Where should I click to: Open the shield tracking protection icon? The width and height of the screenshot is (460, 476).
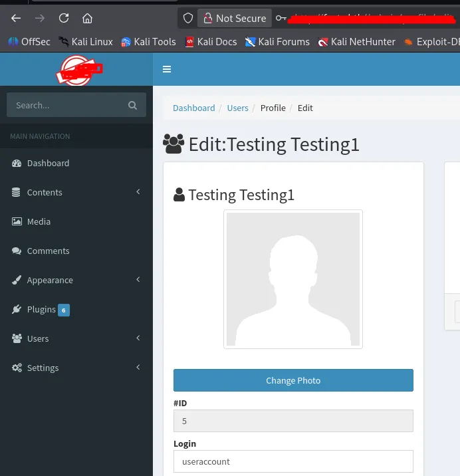tap(188, 18)
